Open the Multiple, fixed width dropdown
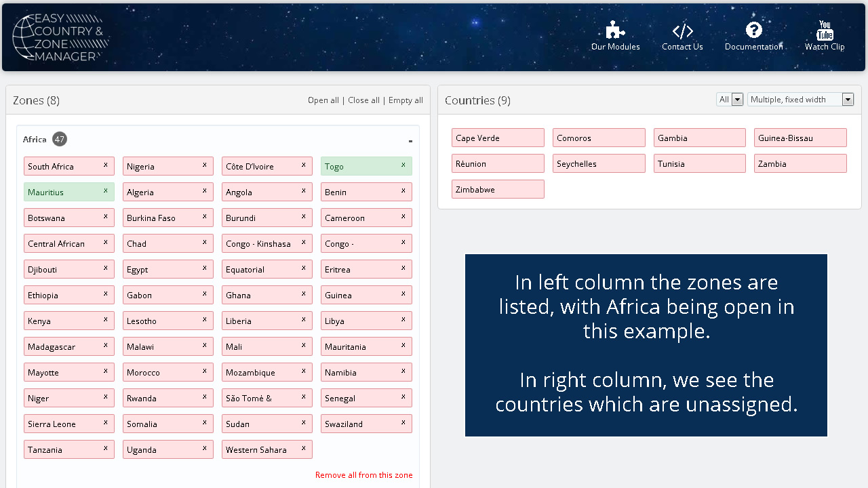This screenshot has height=488, width=868. (800, 100)
